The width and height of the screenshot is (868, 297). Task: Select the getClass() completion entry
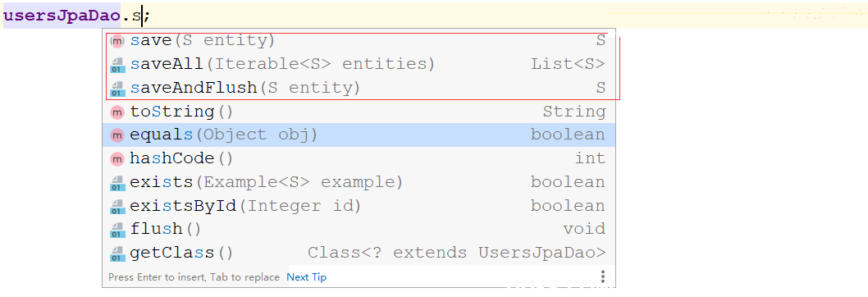[x=359, y=254]
